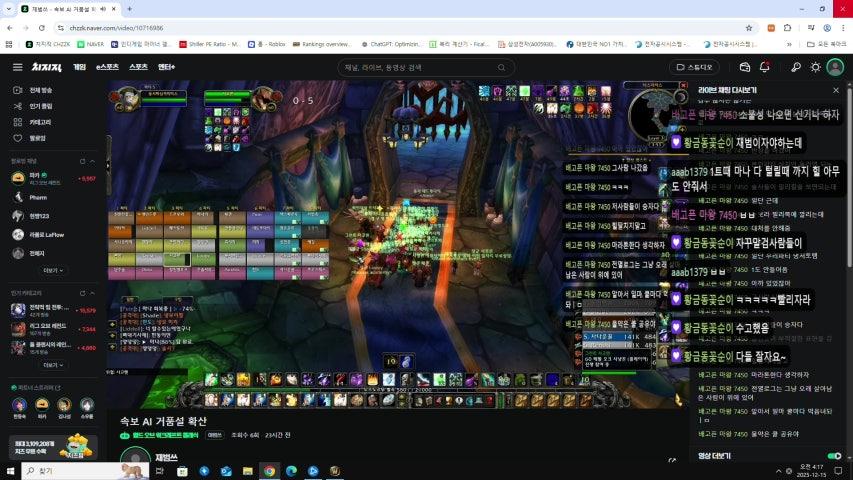
Task: Go to the Chzzk logo home
Action: [x=46, y=67]
